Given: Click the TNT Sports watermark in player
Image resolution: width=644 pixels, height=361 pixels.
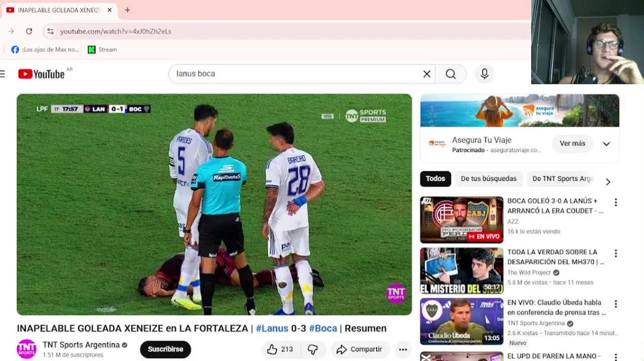Looking at the screenshot, I should 396,293.
